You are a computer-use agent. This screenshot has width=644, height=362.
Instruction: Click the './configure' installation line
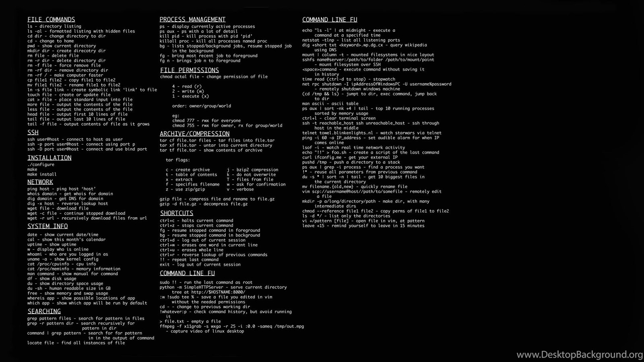[41, 165]
